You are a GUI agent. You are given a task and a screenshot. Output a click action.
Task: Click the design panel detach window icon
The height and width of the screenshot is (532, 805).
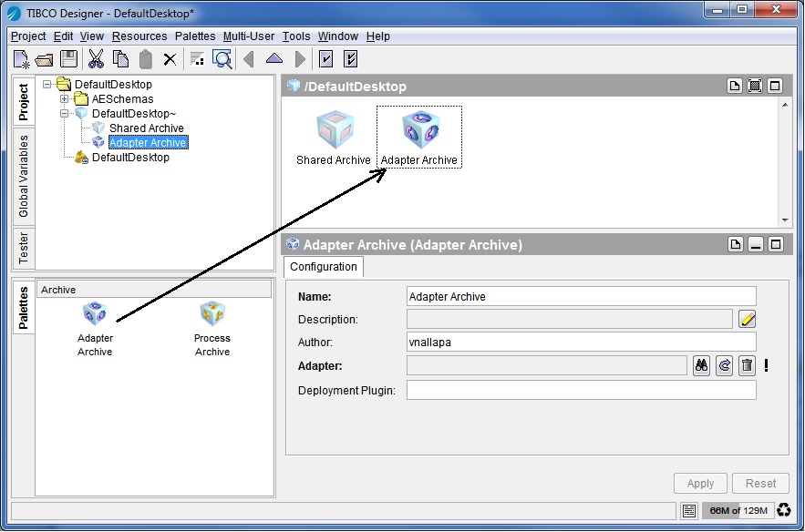pos(735,86)
